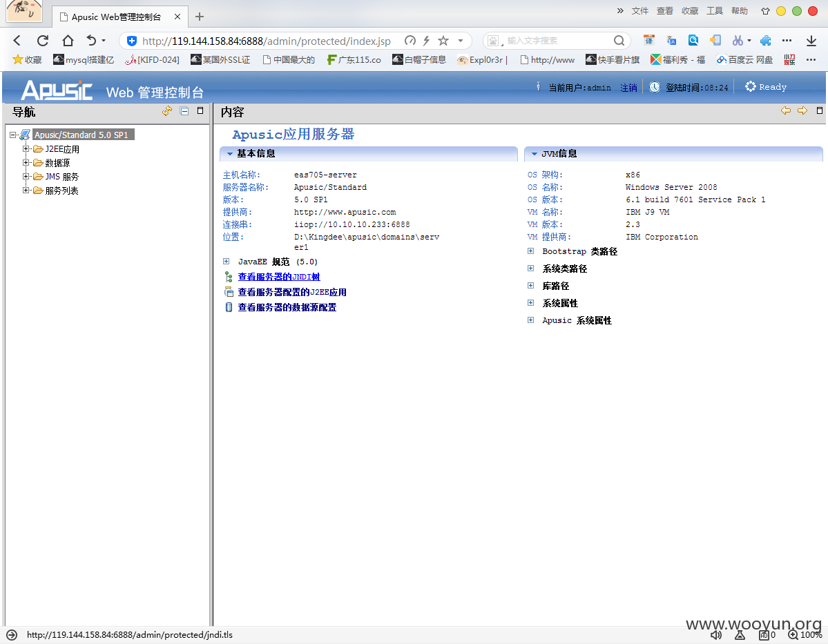Expand JavaEE 规范 (5.0) details
Screen dimensions: 828x644
click(226, 262)
